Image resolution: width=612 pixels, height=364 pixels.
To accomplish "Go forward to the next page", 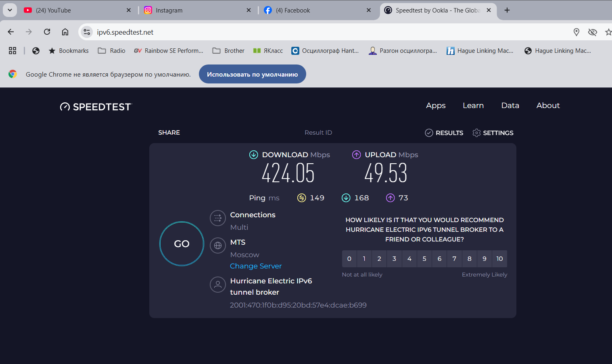I will pos(29,32).
